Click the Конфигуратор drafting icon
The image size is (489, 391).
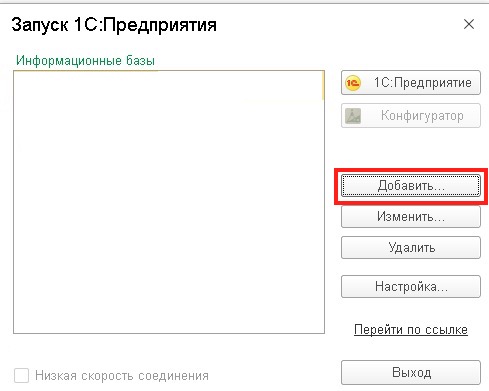(353, 116)
